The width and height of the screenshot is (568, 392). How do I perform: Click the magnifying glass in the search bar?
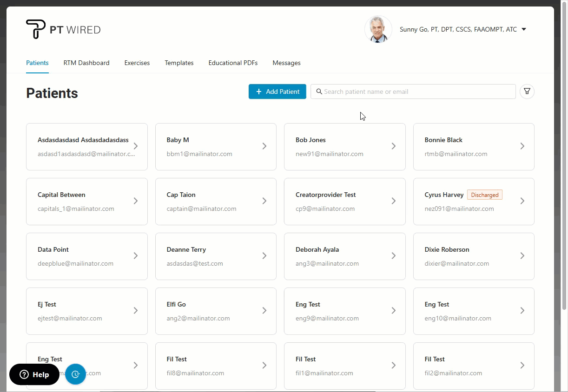click(x=319, y=91)
